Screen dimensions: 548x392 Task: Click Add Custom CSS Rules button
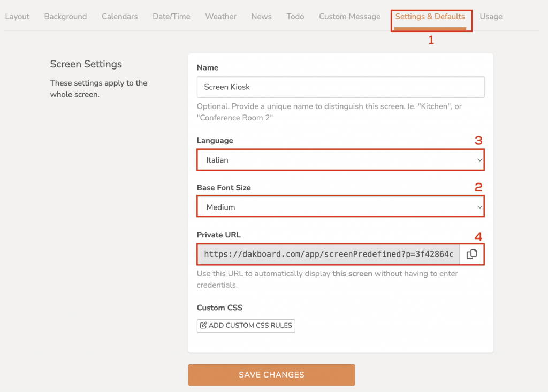pos(246,326)
